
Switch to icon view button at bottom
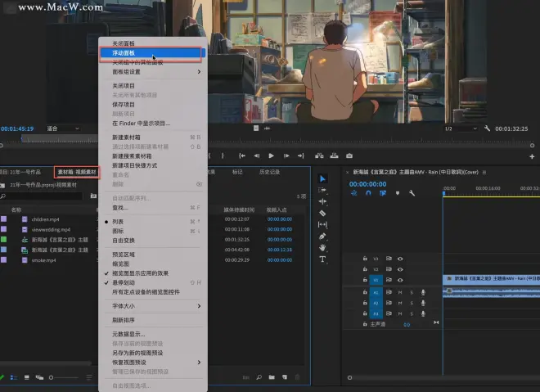(26, 377)
